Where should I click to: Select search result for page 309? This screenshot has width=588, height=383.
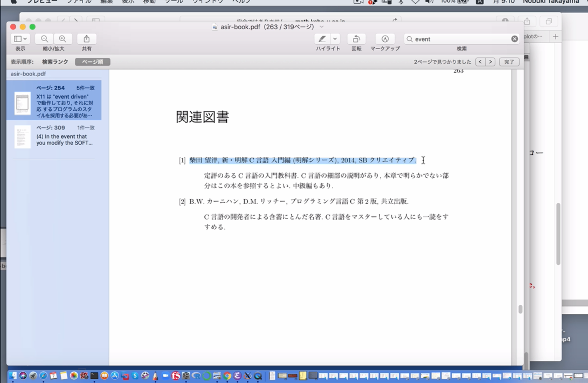coord(54,136)
